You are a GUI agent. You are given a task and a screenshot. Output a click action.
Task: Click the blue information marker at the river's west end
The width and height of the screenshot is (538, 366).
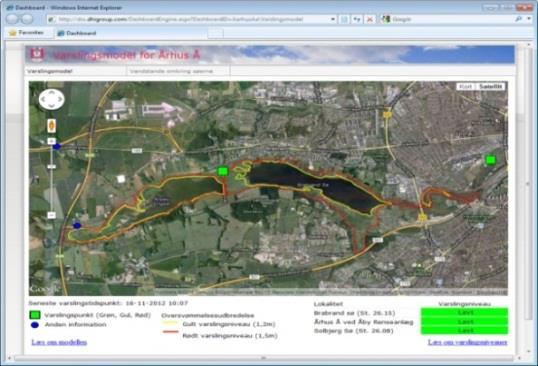tap(77, 225)
